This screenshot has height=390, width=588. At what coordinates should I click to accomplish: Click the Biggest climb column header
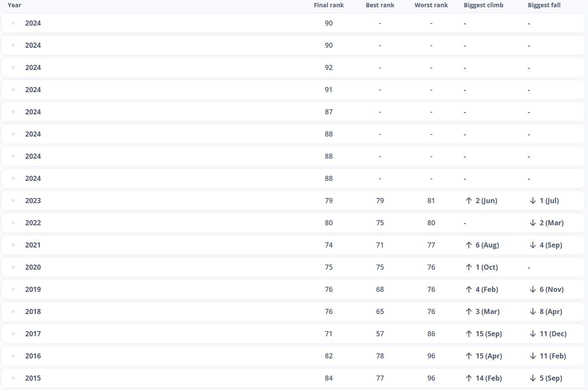483,5
